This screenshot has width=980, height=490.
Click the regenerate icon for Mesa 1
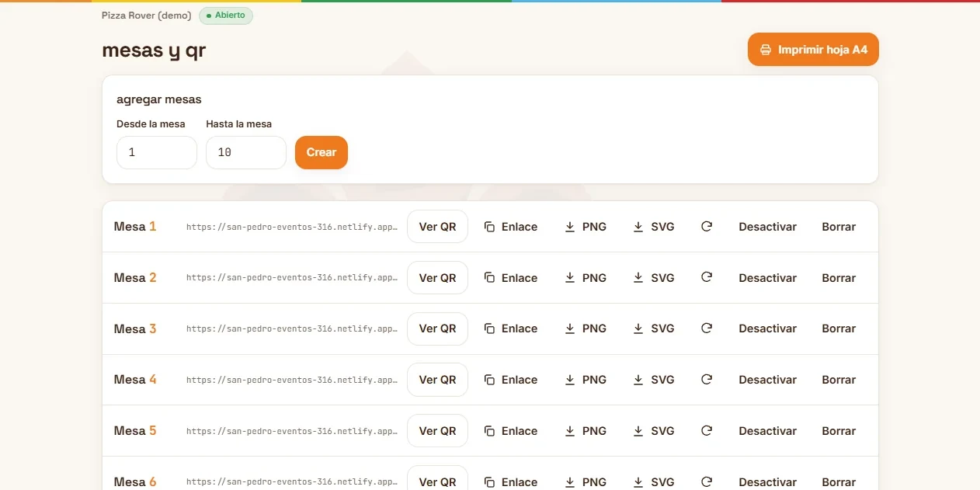[x=707, y=227]
